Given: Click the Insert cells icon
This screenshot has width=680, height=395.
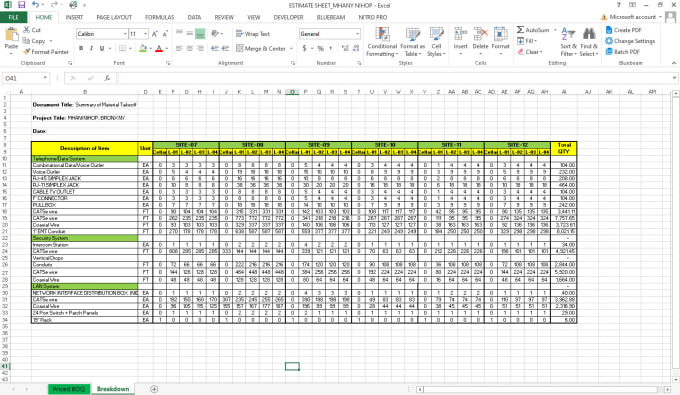Looking at the screenshot, I should pos(460,34).
